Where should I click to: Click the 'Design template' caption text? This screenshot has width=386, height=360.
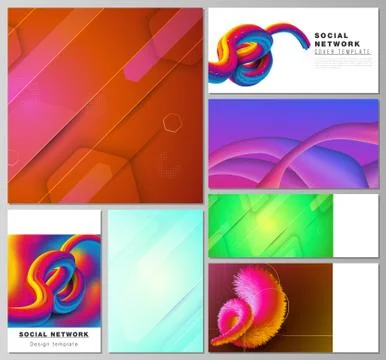(54, 344)
